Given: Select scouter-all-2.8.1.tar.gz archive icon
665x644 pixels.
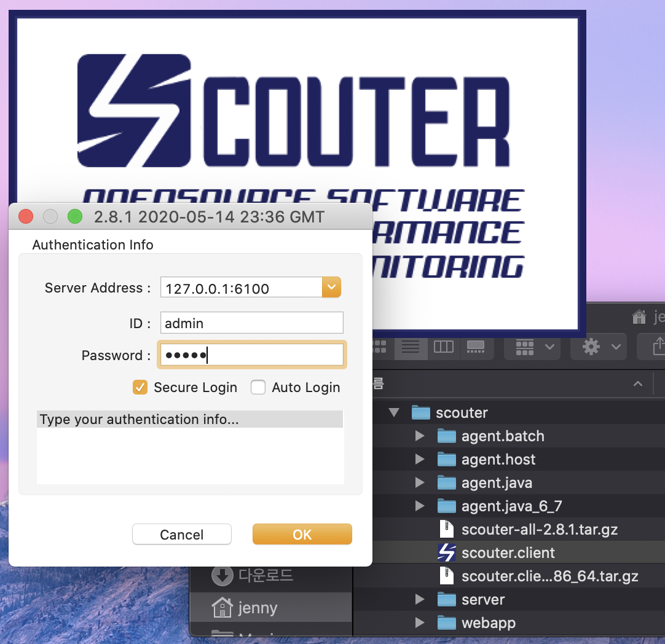Looking at the screenshot, I should 447,529.
